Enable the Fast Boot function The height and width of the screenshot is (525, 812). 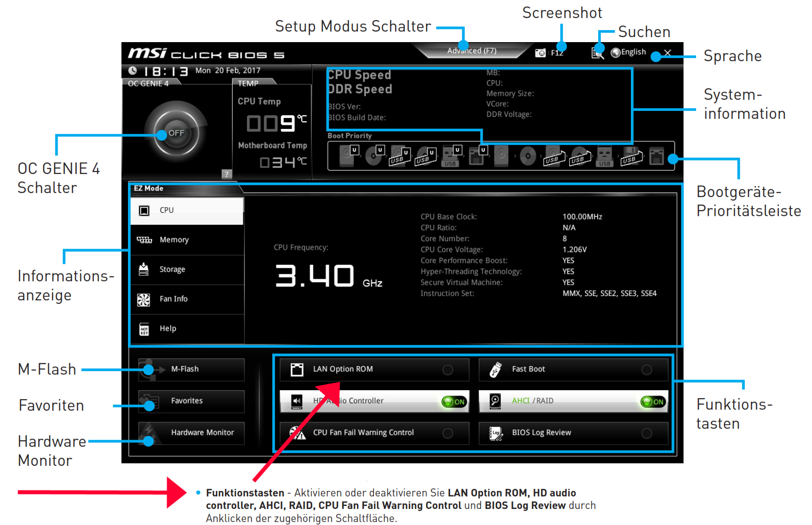pyautogui.click(x=574, y=370)
